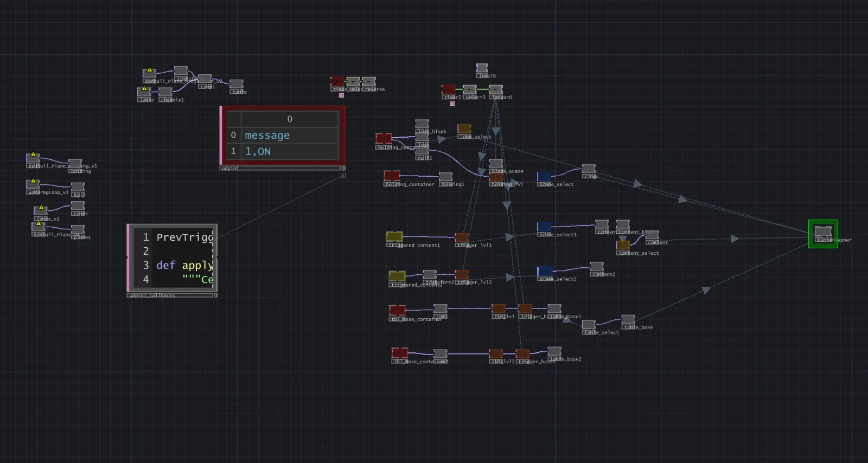
Task: Select the blank_scene node
Action: 496,164
